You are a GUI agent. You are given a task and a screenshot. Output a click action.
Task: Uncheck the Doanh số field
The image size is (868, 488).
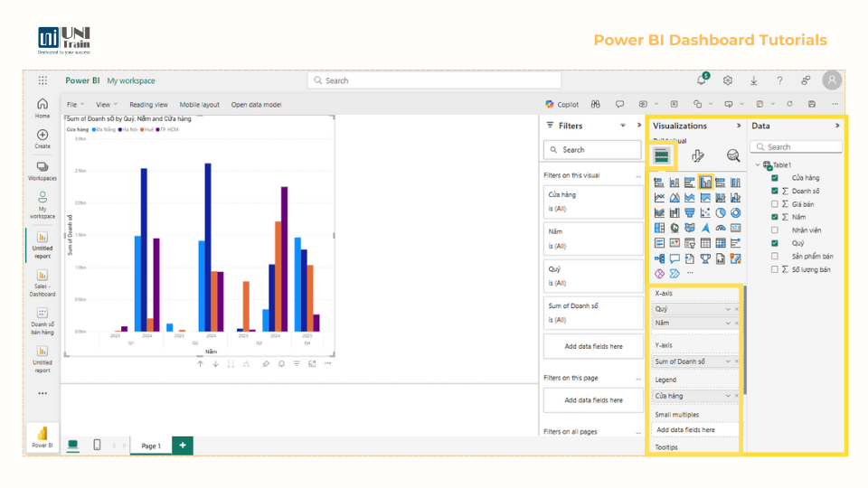(775, 191)
